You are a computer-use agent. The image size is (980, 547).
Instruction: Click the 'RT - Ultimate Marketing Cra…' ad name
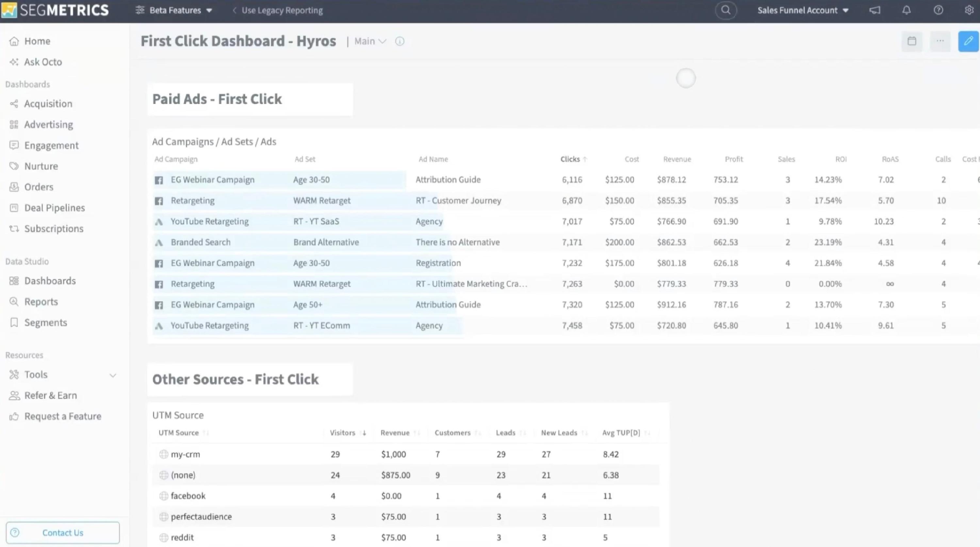click(471, 284)
